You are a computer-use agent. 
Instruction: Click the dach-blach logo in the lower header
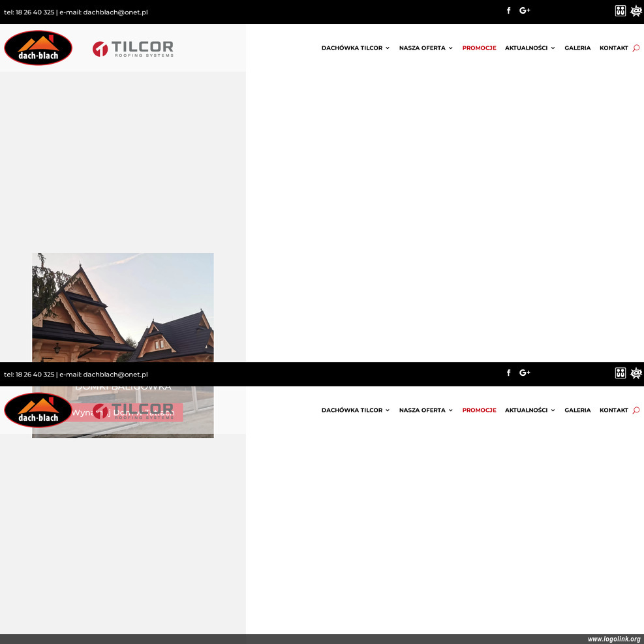[x=38, y=410]
